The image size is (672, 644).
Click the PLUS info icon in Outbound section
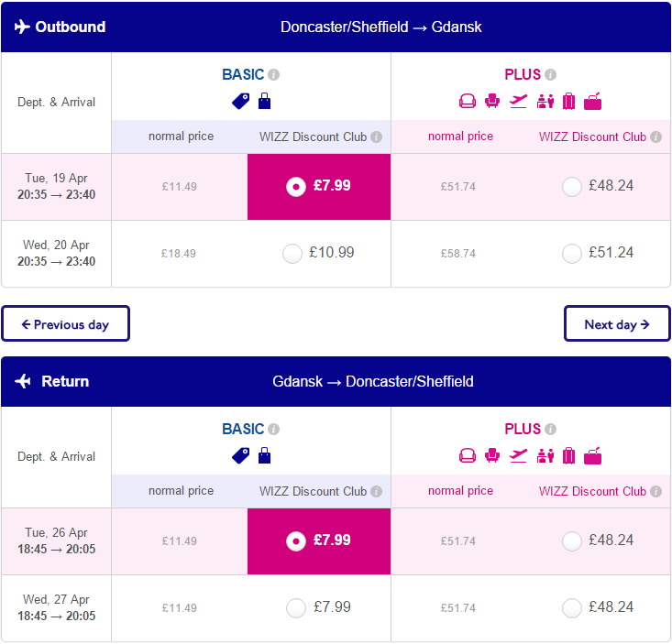pos(551,75)
